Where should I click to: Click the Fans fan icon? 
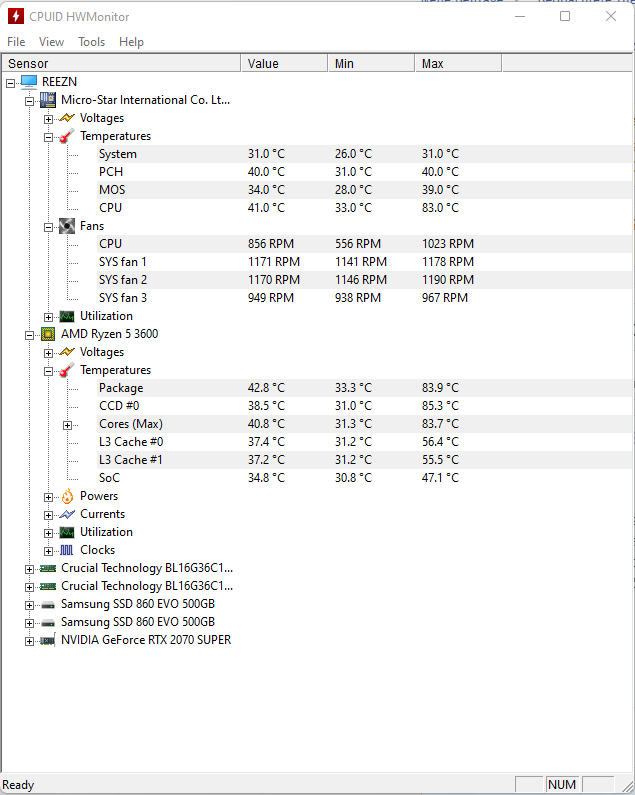pyautogui.click(x=67, y=226)
